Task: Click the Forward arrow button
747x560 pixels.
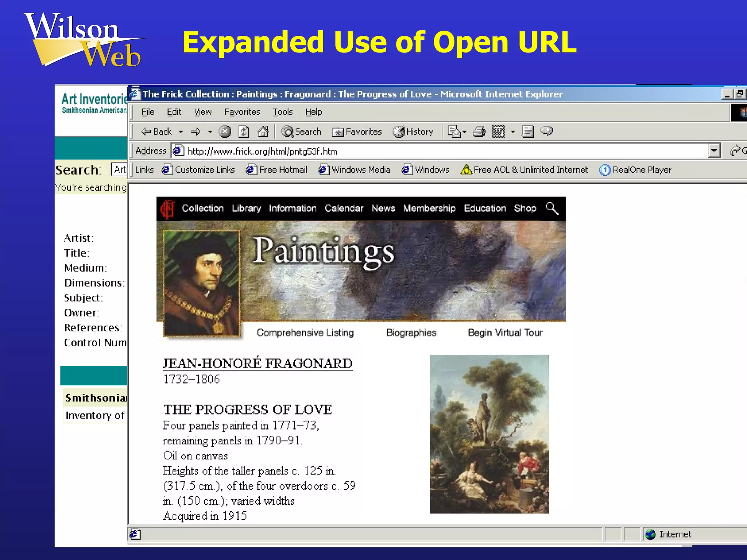Action: point(196,132)
